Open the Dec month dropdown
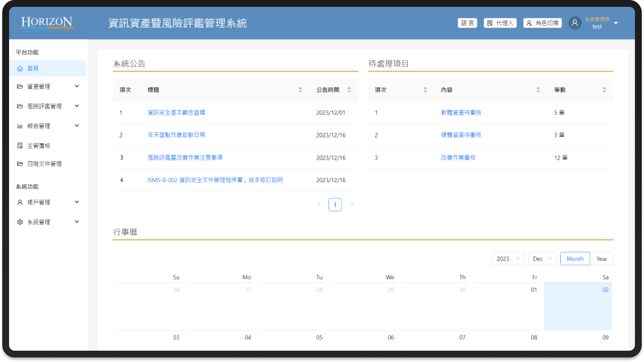Viewport: 644px width, 362px height. coord(542,258)
